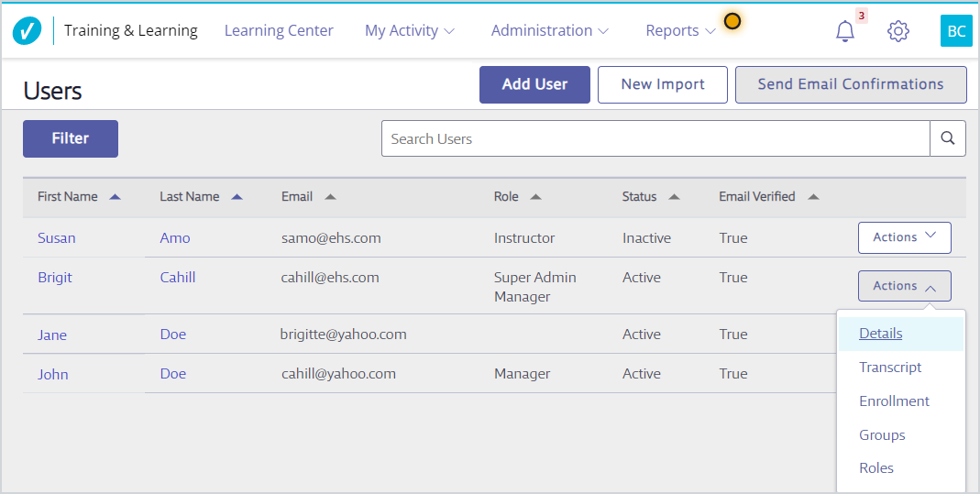Sort by Role column arrow

(x=535, y=197)
